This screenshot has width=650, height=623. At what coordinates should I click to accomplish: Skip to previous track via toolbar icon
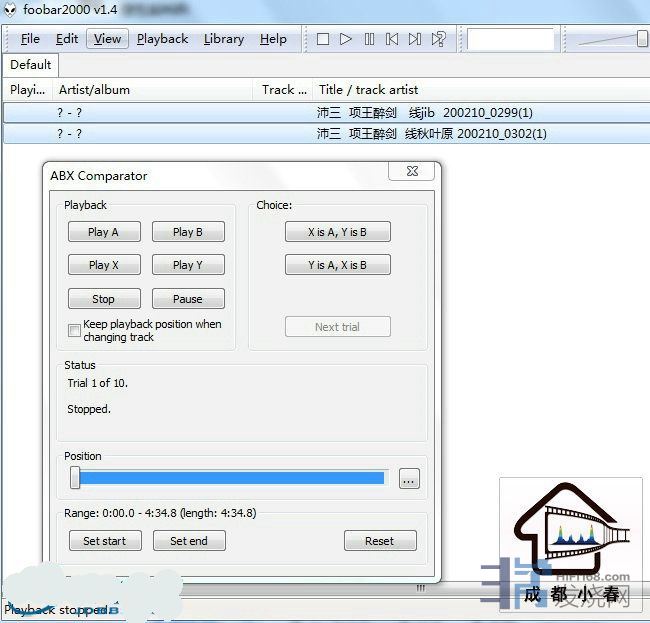392,39
